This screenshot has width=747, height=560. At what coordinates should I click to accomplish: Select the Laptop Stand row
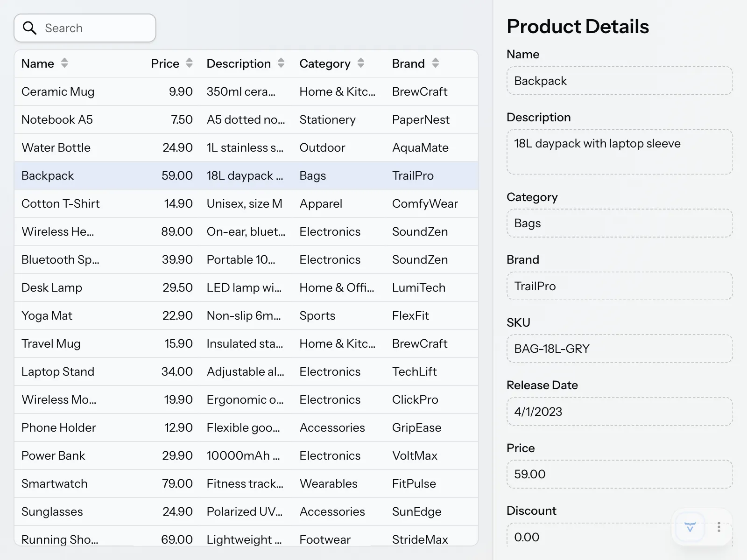246,371
